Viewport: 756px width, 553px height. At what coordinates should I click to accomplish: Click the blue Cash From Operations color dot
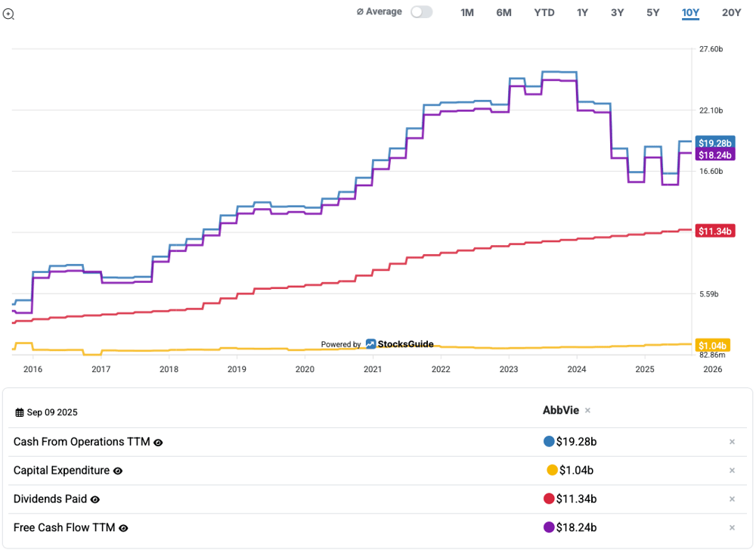click(549, 442)
